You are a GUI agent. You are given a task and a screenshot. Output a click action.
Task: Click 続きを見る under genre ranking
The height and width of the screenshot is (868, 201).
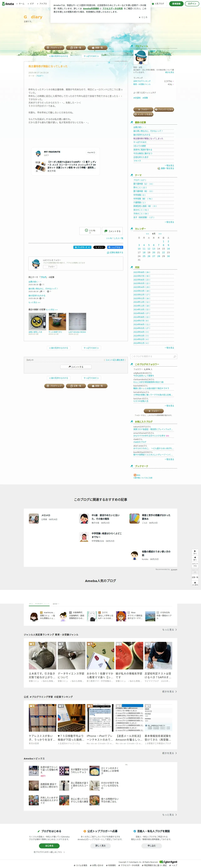point(169,691)
